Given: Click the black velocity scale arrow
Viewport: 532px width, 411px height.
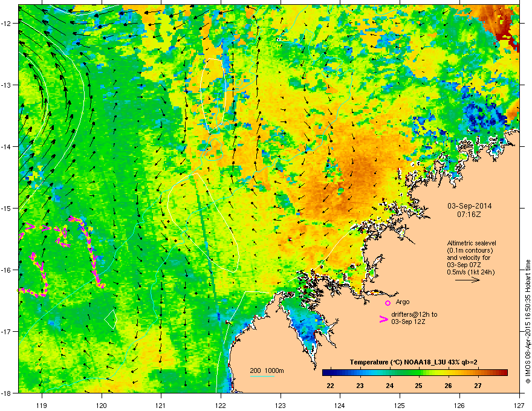Looking at the screenshot, I should point(467,280).
